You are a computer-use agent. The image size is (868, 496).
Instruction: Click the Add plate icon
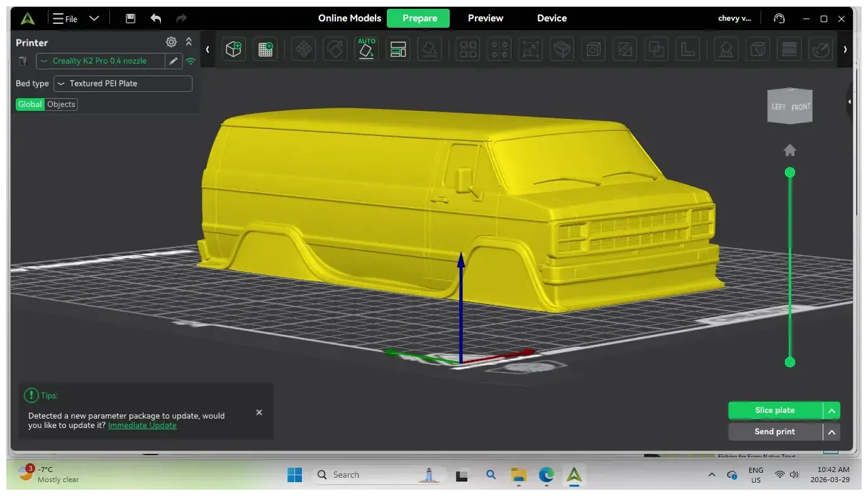click(265, 49)
